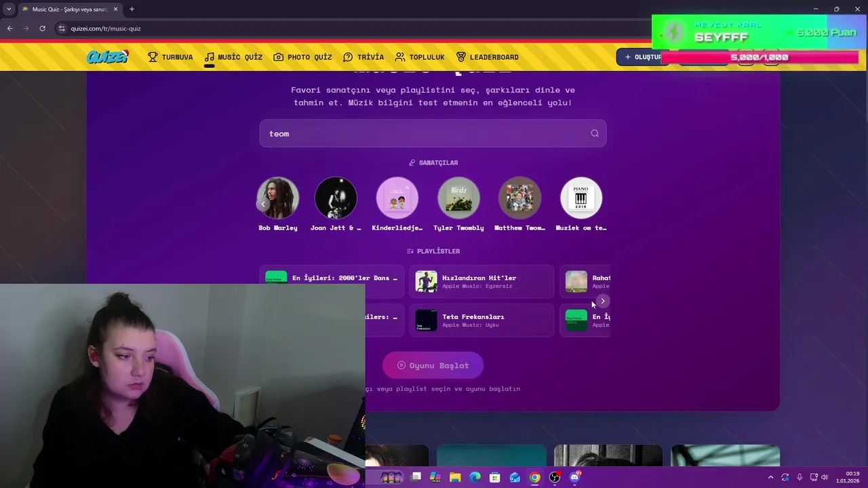The image size is (868, 488).
Task: Click the microphone tray icon
Action: [x=800, y=477]
